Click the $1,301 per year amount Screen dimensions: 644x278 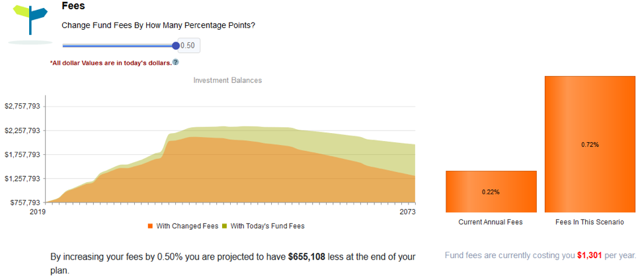coord(589,255)
